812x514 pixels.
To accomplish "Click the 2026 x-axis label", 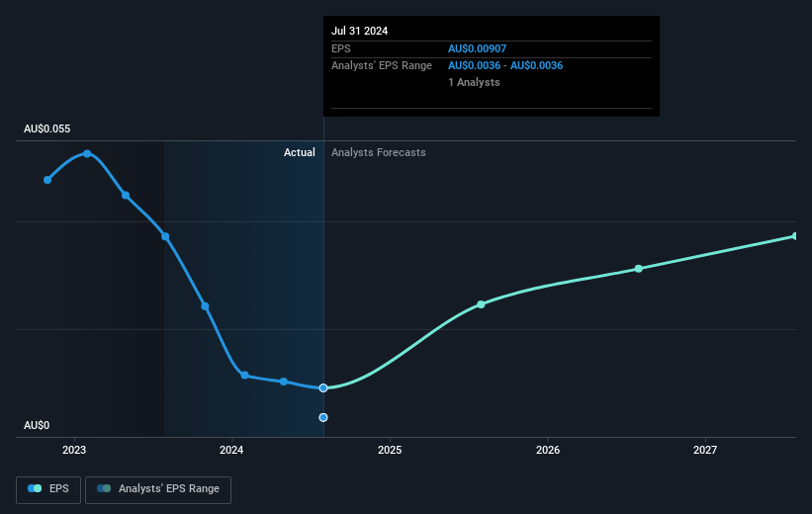I will pyautogui.click(x=547, y=450).
